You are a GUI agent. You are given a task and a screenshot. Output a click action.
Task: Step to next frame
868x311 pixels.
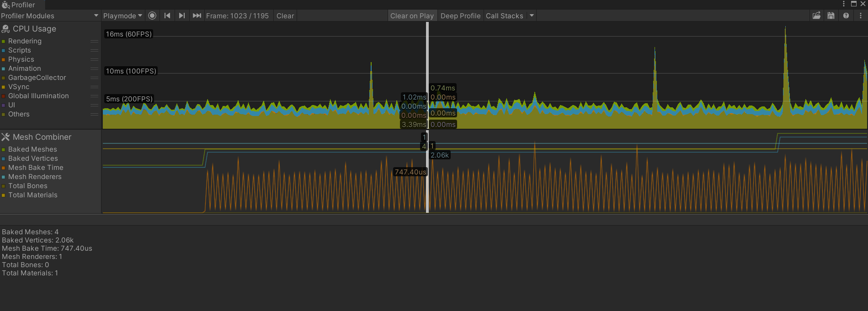182,16
